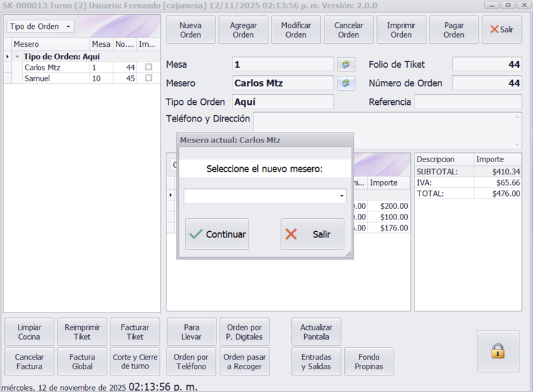
Task: Open the new waiter selection dropdown
Action: tap(342, 196)
